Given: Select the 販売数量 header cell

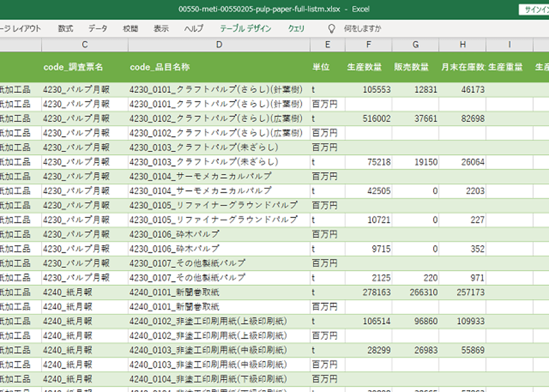Looking at the screenshot, I should pyautogui.click(x=411, y=67).
